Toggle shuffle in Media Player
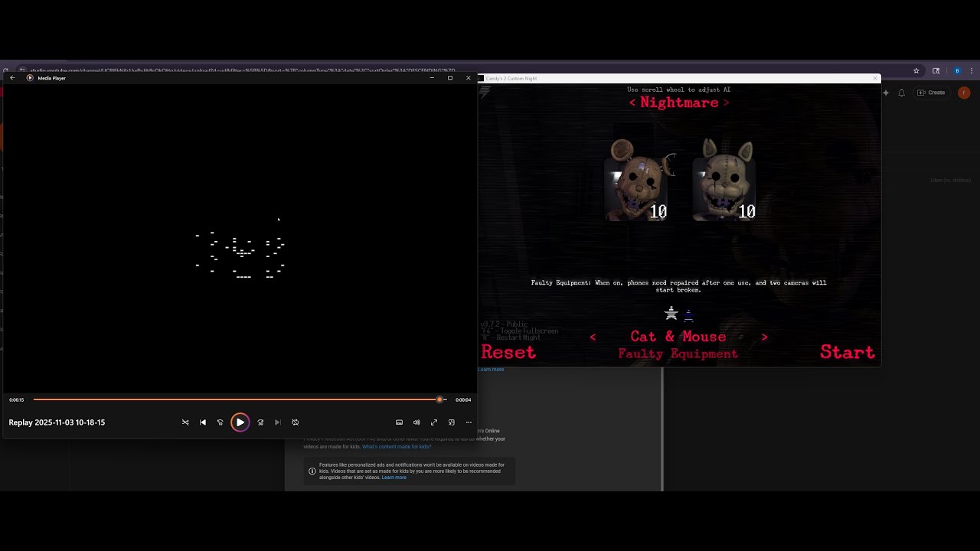This screenshot has height=551, width=980. pos(185,422)
